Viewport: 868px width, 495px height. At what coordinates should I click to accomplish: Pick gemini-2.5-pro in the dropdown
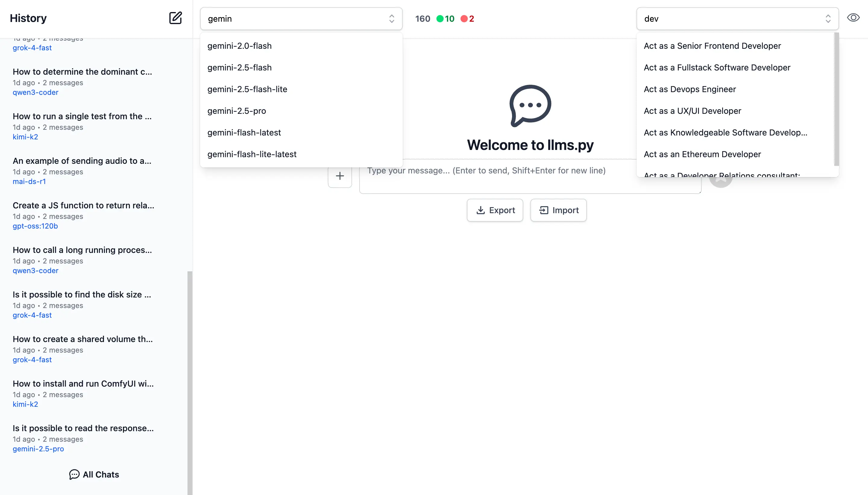[301, 111]
